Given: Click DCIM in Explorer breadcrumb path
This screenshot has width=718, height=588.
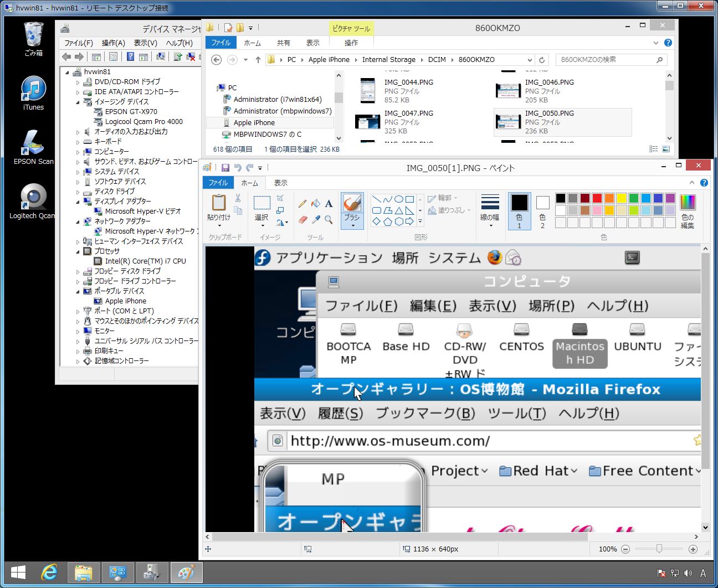Looking at the screenshot, I should click(437, 60).
